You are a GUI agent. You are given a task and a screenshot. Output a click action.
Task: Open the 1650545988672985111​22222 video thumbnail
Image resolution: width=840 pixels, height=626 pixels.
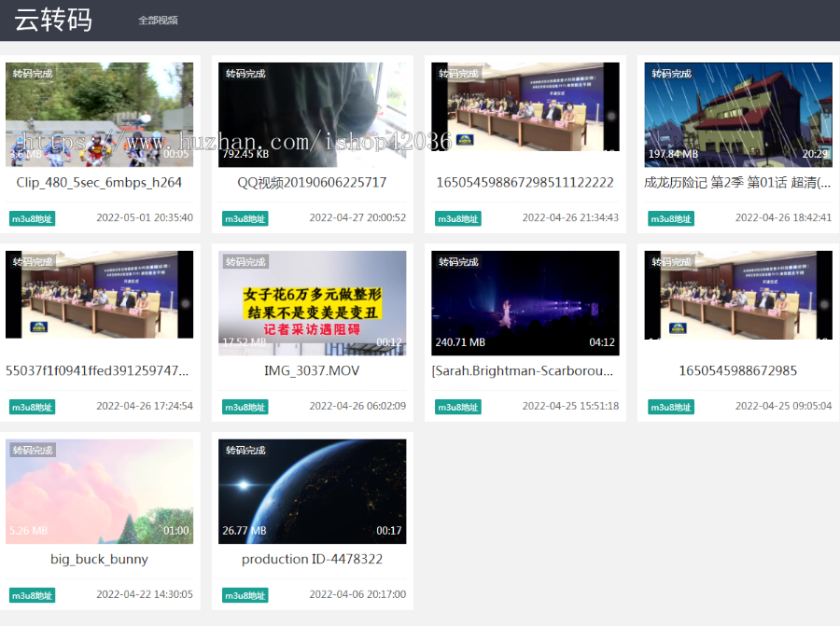(525, 106)
